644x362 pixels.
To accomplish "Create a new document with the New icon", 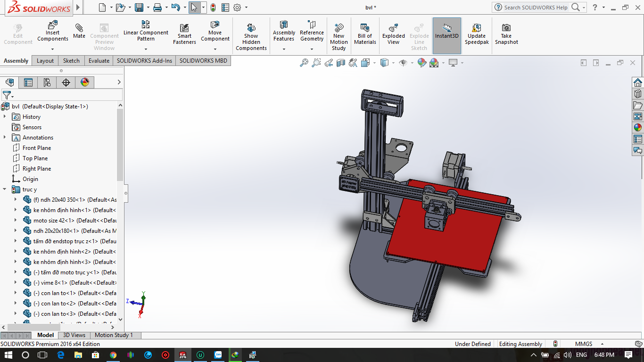I will click(x=102, y=7).
